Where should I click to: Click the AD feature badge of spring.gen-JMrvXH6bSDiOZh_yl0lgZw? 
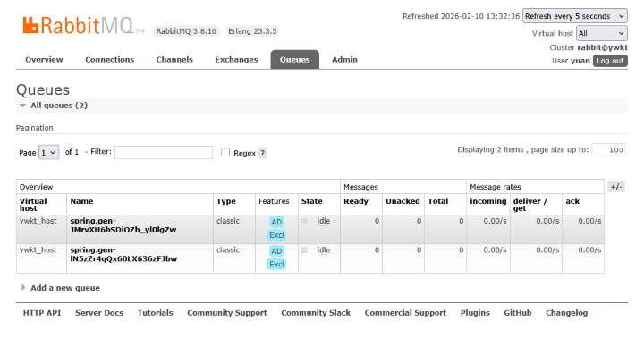pos(276,222)
